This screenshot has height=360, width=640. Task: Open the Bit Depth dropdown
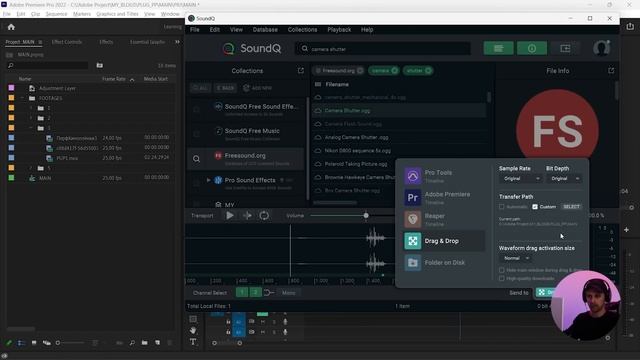pos(564,179)
